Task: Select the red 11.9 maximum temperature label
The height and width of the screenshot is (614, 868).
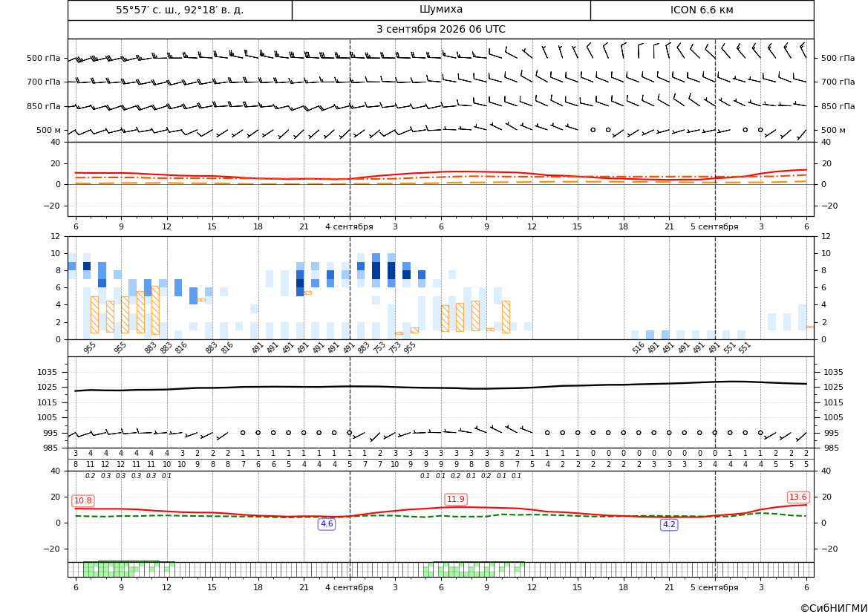Action: [x=456, y=500]
